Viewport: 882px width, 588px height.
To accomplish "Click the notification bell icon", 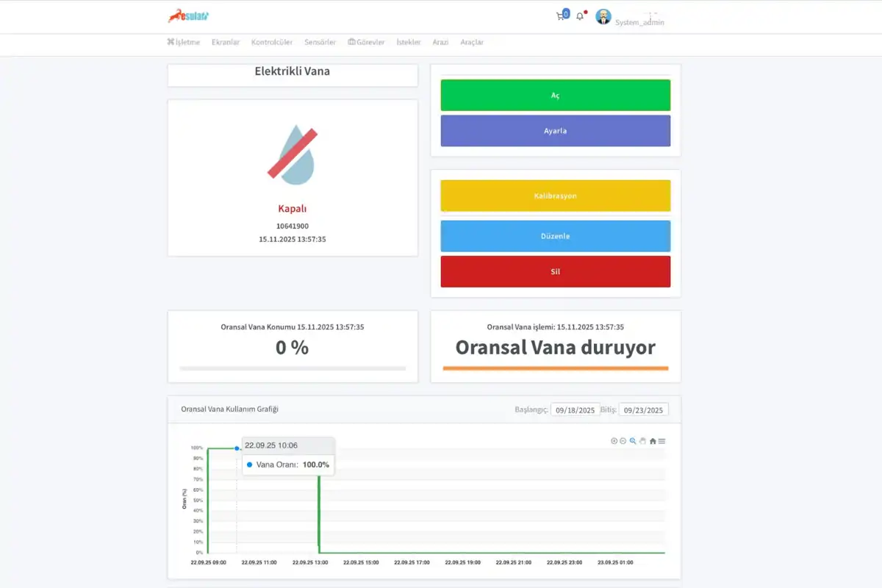I will [x=579, y=16].
